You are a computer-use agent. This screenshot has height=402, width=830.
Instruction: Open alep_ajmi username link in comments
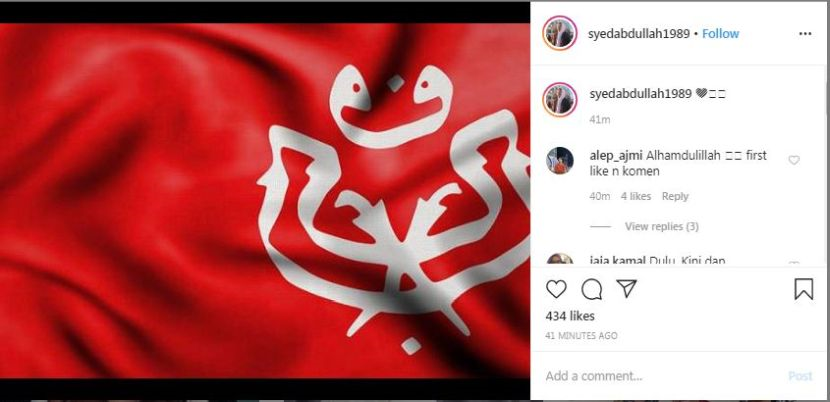point(616,156)
